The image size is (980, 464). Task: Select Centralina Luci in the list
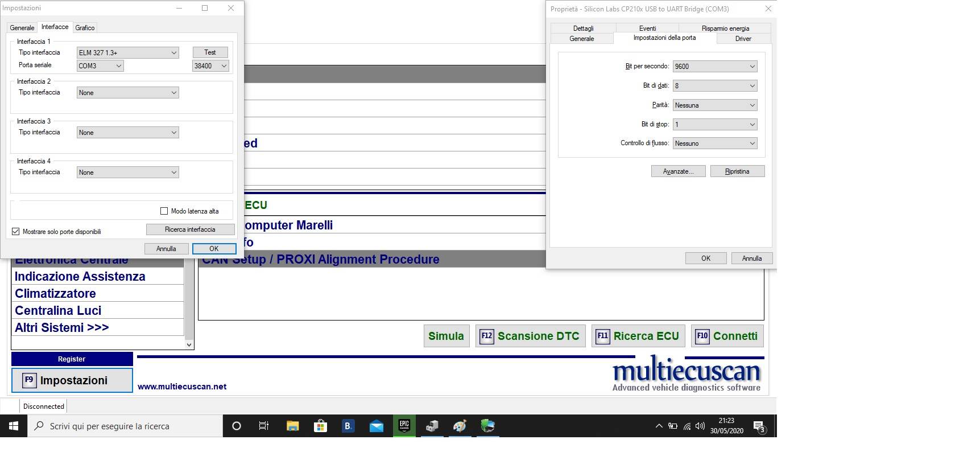[x=97, y=311]
